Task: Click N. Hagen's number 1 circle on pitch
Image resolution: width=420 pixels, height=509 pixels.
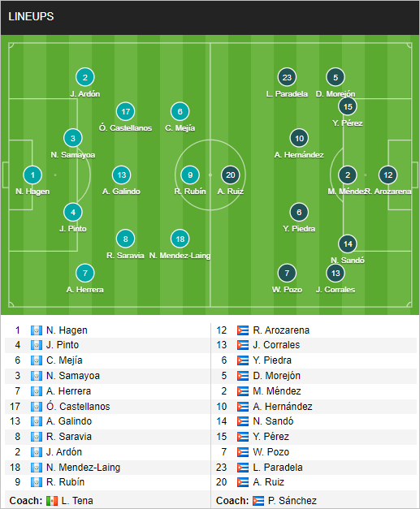Action: click(x=32, y=175)
